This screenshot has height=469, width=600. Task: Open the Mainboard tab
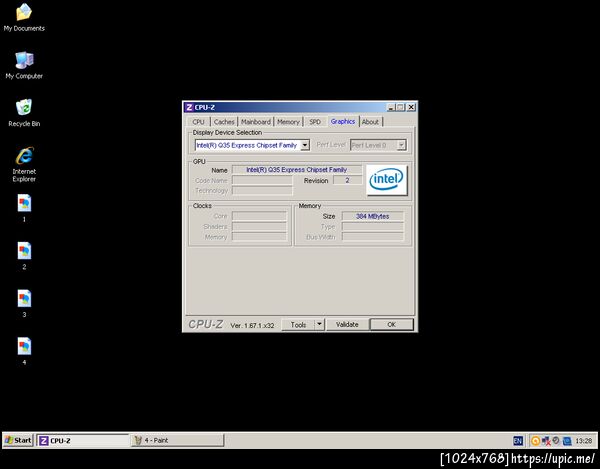tap(256, 122)
